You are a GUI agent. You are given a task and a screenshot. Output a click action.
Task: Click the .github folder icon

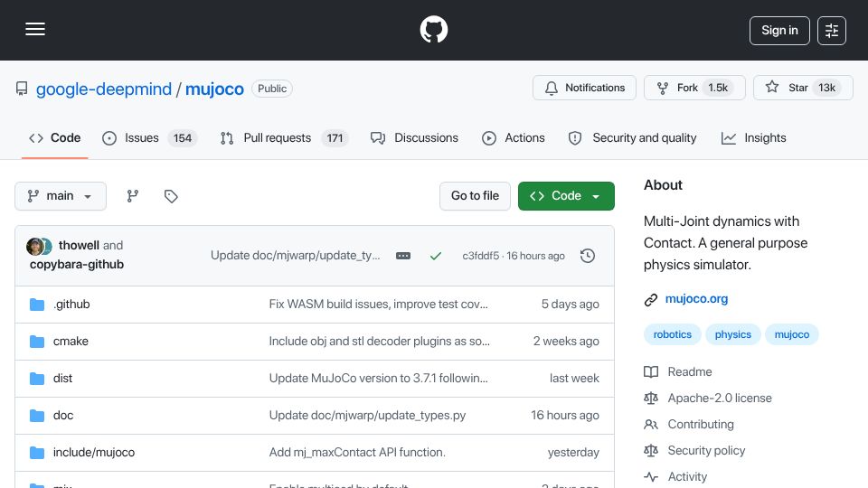(37, 305)
